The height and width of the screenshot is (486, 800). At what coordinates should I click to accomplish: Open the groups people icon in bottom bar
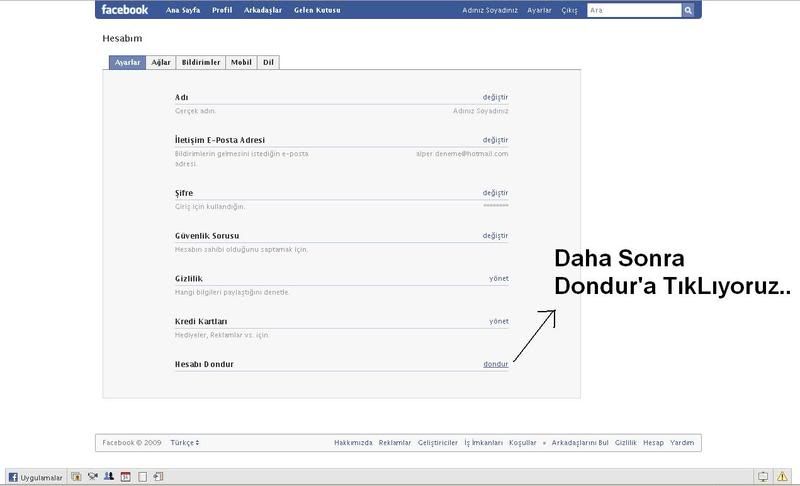[x=109, y=477]
